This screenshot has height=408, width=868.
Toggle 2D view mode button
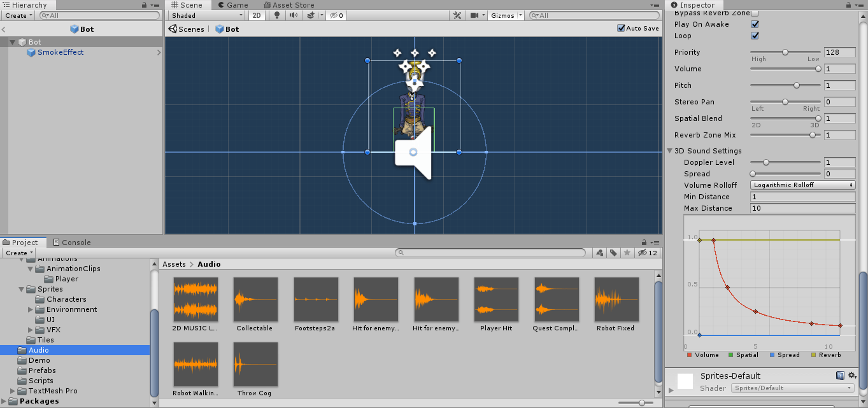[257, 15]
